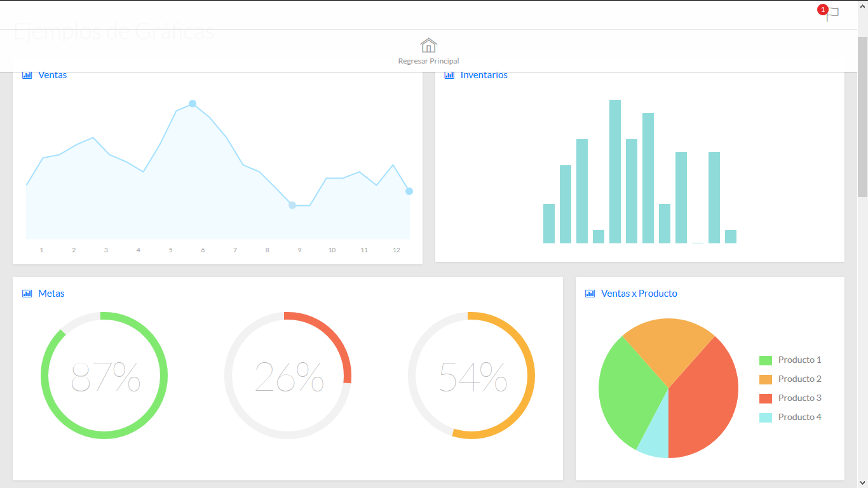Click the Regresar Principal label
868x488 pixels.
[x=428, y=61]
